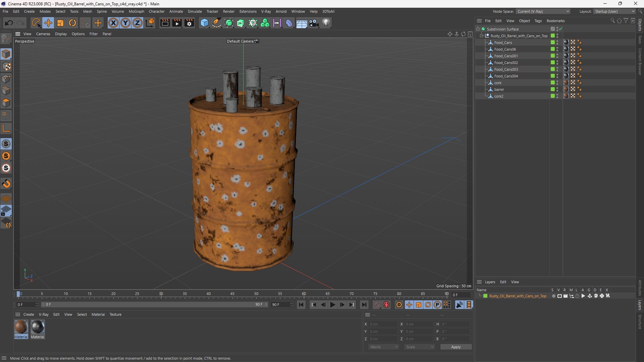Open the Layout dropdown

tap(614, 11)
